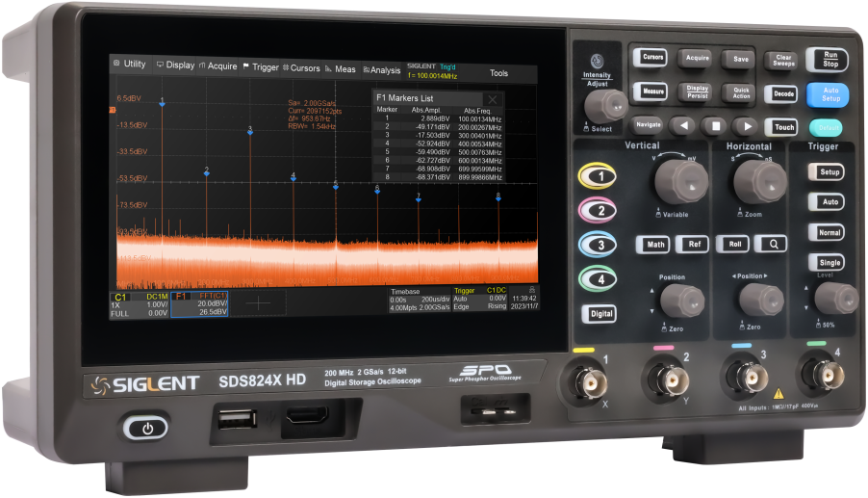The height and width of the screenshot is (498, 868).
Task: Push the Decode button
Action: [x=783, y=94]
